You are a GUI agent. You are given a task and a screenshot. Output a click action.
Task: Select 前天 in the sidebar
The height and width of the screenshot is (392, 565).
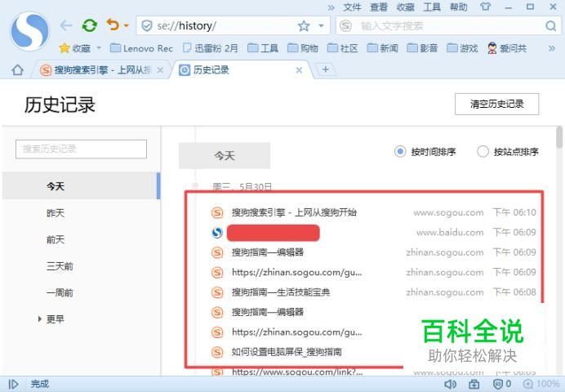(56, 239)
